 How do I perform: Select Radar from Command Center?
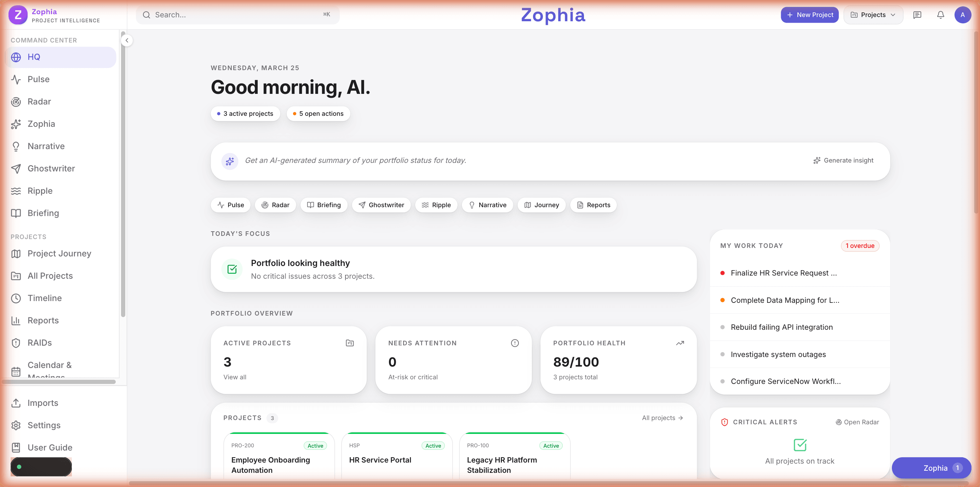[x=39, y=101]
